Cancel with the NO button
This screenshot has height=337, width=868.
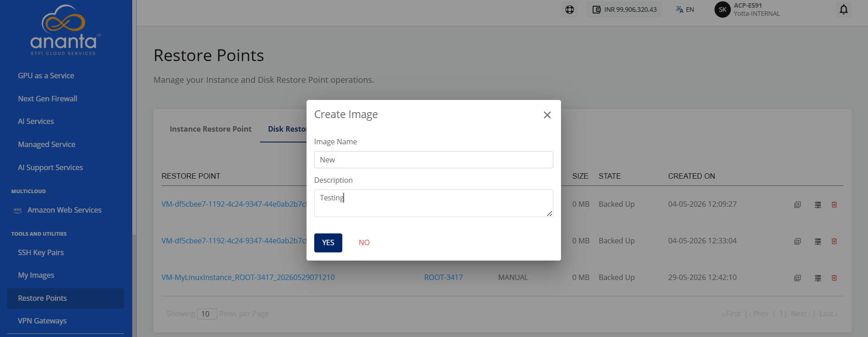tap(364, 243)
